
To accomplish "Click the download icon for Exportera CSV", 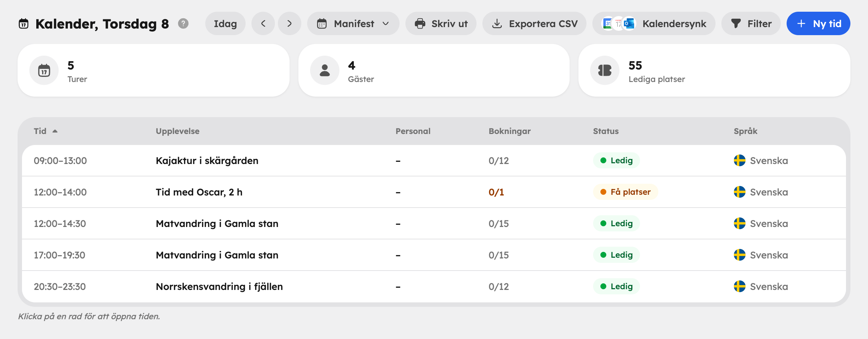I will pyautogui.click(x=497, y=23).
